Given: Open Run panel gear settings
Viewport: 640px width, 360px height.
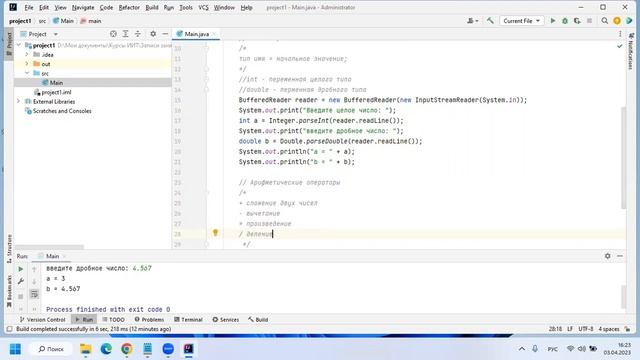Looking at the screenshot, I should [607, 256].
